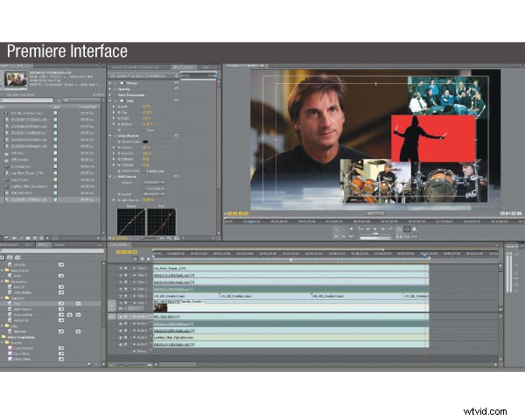The width and height of the screenshot is (525, 420).
Task: Expand the Opacity effect properties
Action: (110, 88)
